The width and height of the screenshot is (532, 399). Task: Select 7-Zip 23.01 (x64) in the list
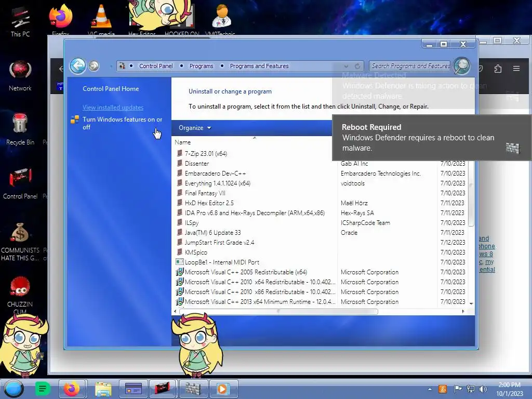[x=206, y=153]
